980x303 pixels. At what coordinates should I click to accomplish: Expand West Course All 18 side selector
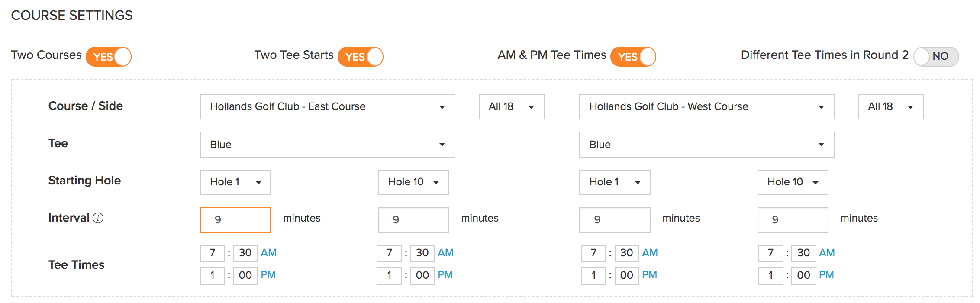tap(891, 107)
